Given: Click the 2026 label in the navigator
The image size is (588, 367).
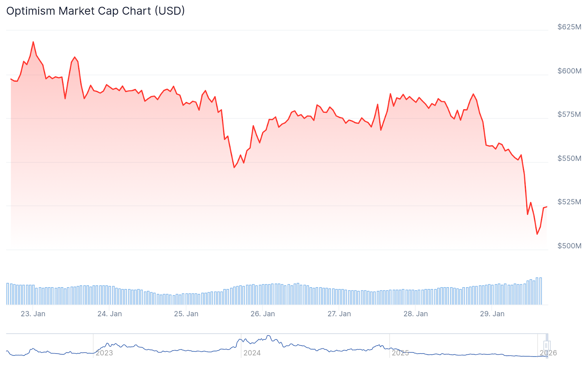Looking at the screenshot, I should point(548,353).
